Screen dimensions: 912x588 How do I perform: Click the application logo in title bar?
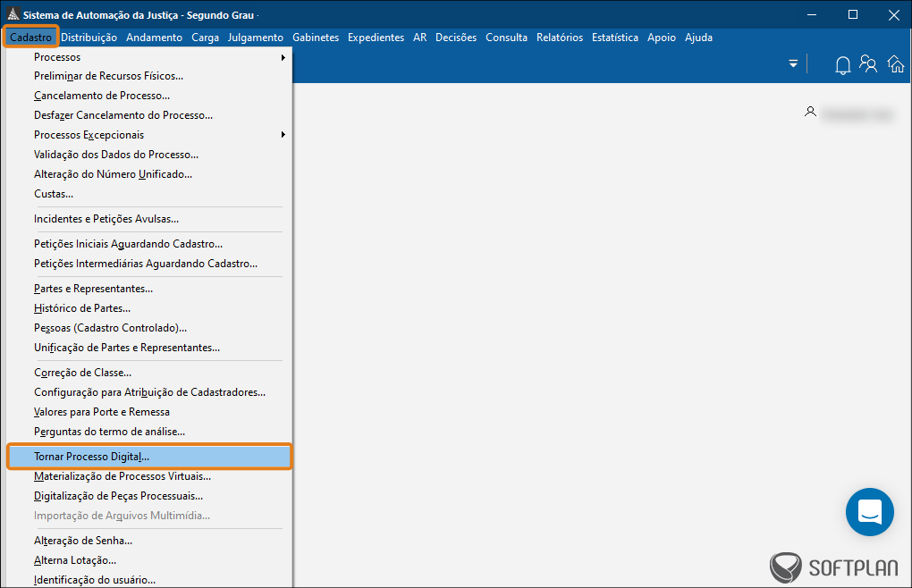tap(13, 14)
